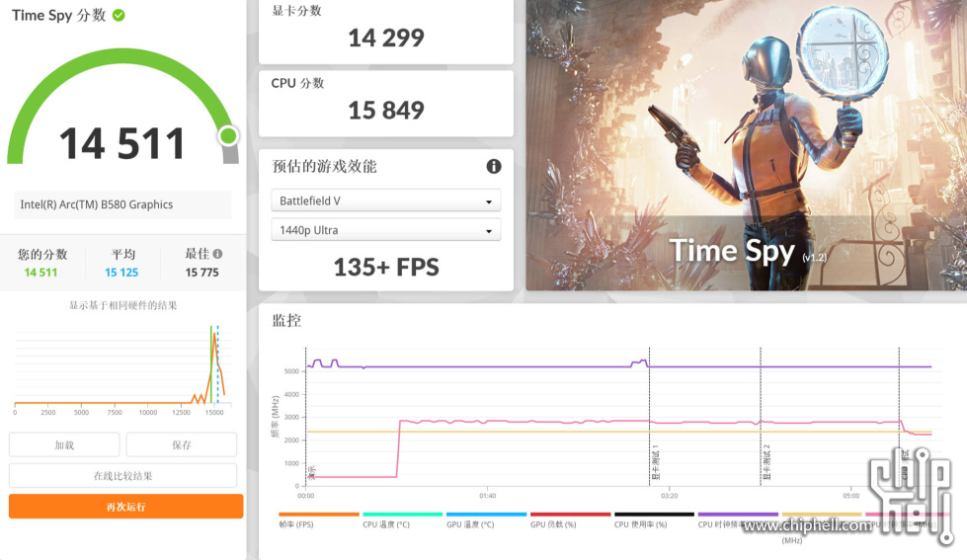Toggle the black CPU 使用率 (%) legend swatch

[x=654, y=514]
